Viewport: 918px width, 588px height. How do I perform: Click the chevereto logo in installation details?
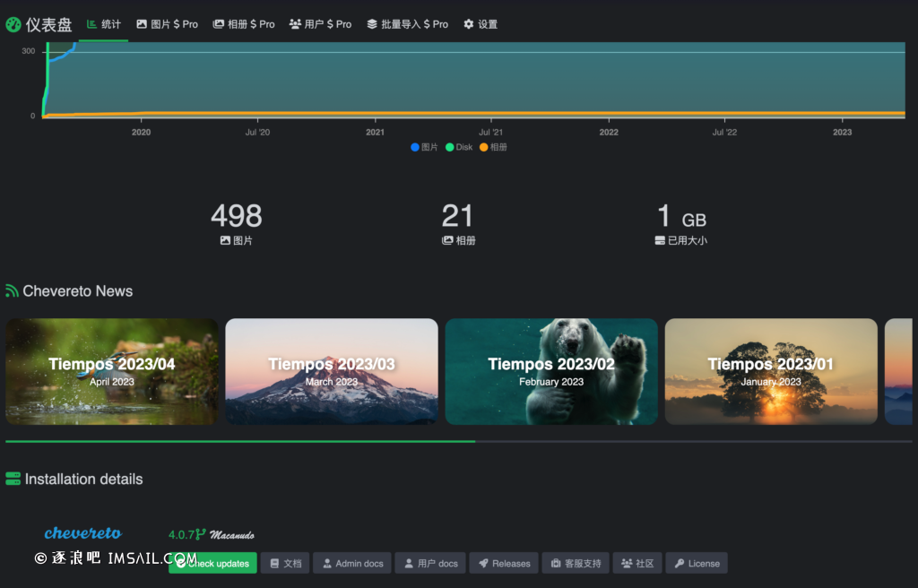point(83,533)
